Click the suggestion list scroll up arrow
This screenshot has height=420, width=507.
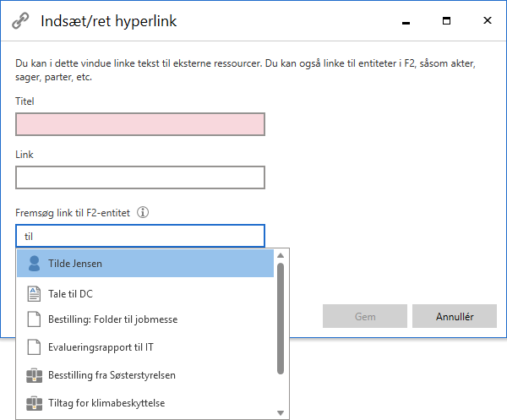click(281, 255)
